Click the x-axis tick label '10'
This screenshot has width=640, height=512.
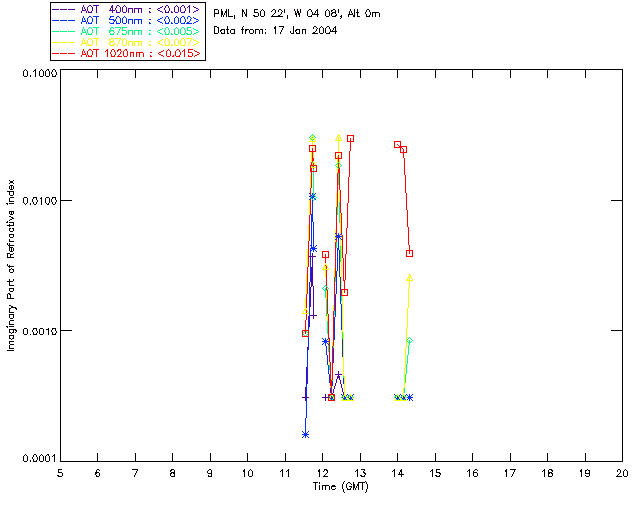pos(247,473)
